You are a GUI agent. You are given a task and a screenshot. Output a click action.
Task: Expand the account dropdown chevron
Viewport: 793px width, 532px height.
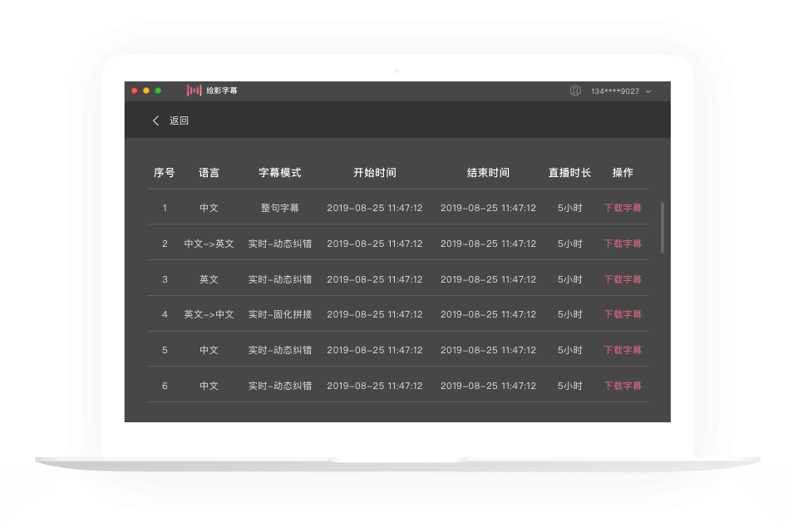tap(648, 91)
